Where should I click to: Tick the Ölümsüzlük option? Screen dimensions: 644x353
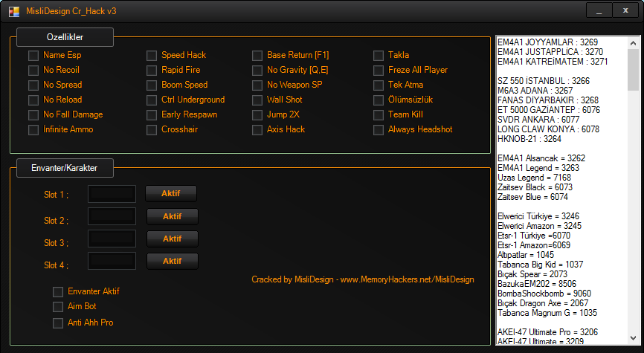pos(379,100)
